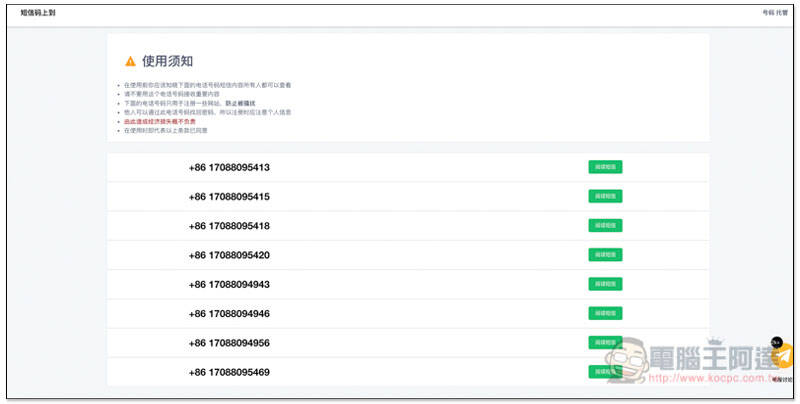Select phone number +86 17088094956
Viewport: 800px width, 404px height.
coord(229,343)
